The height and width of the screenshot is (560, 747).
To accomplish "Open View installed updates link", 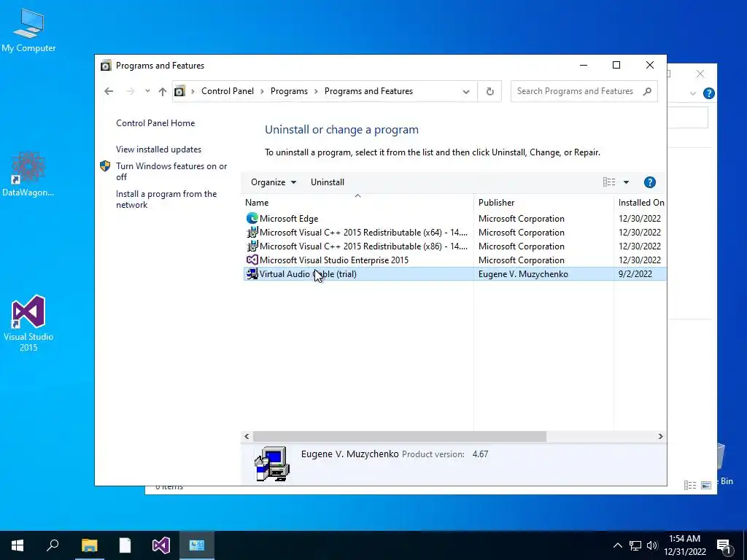I will click(x=158, y=149).
